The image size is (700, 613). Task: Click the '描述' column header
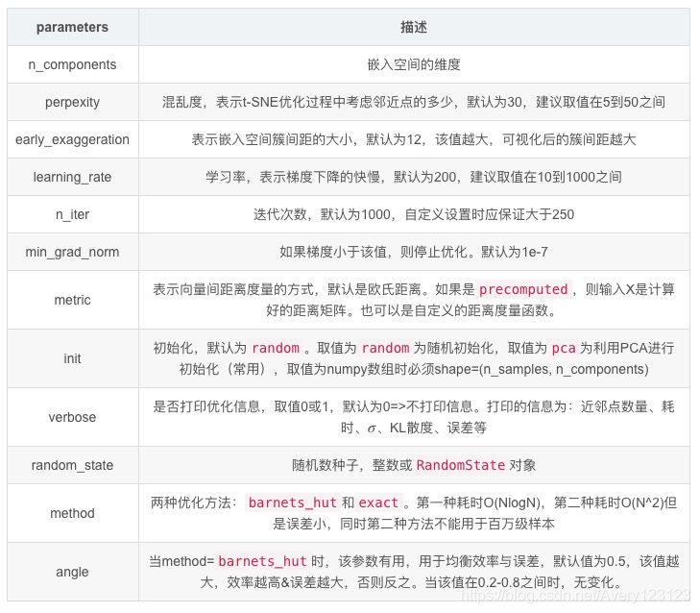pos(414,27)
